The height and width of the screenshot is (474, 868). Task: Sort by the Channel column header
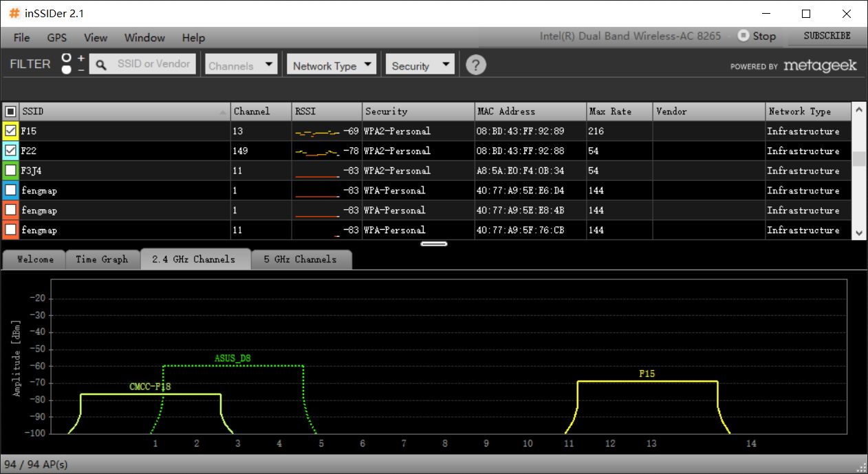point(261,111)
